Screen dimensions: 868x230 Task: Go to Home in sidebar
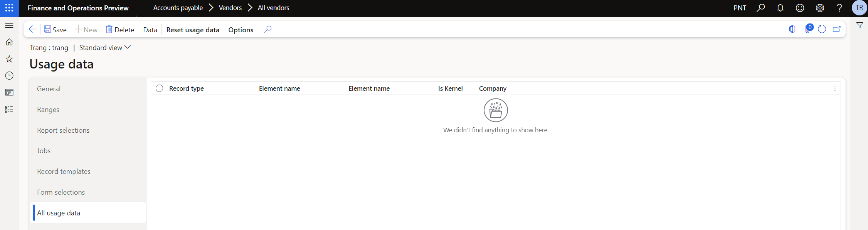pyautogui.click(x=9, y=42)
